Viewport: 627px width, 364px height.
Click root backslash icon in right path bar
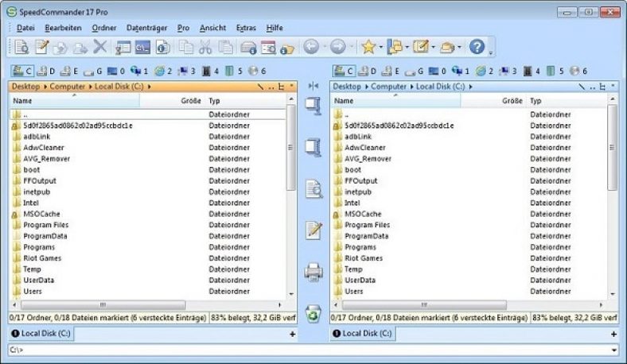point(582,87)
